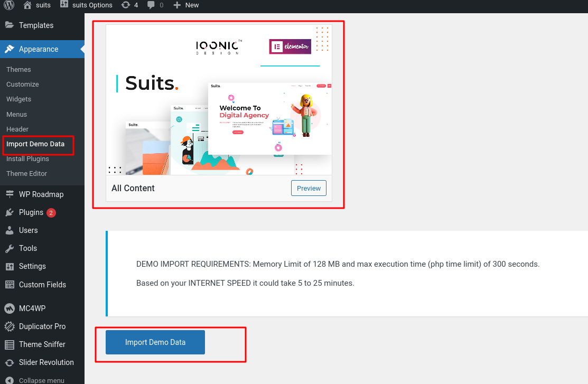Click the Tools wrench icon
Image resolution: width=588 pixels, height=384 pixels.
10,248
